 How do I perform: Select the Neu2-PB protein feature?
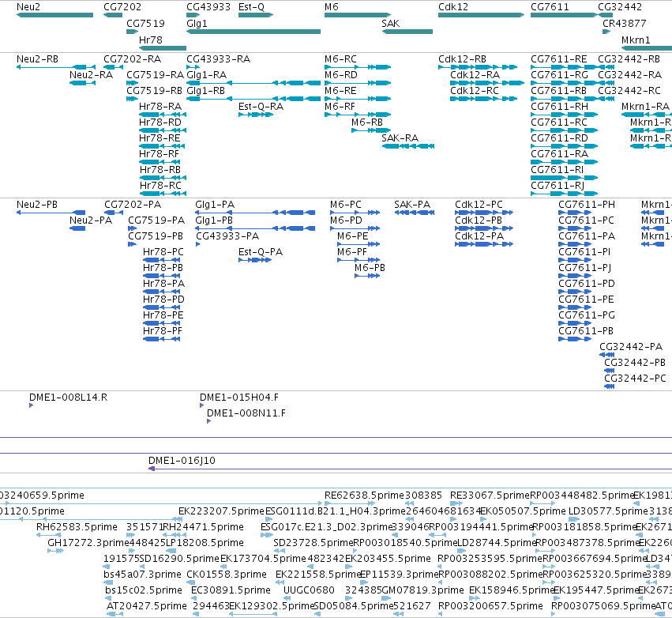click(51, 213)
